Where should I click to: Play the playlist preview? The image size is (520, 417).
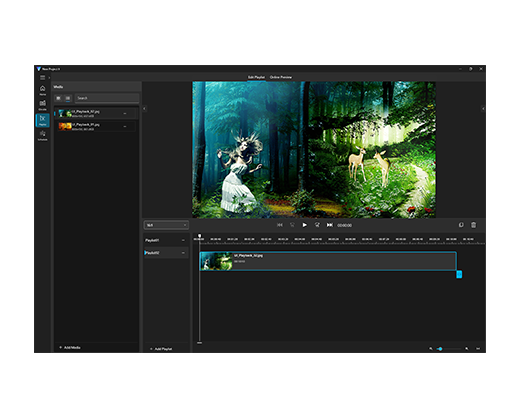coord(304,225)
